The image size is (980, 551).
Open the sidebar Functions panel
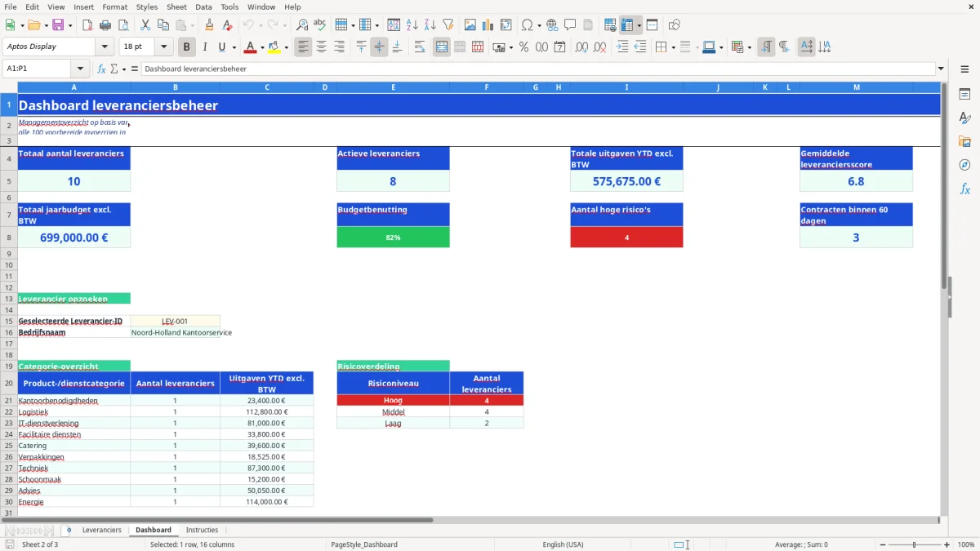pos(964,189)
